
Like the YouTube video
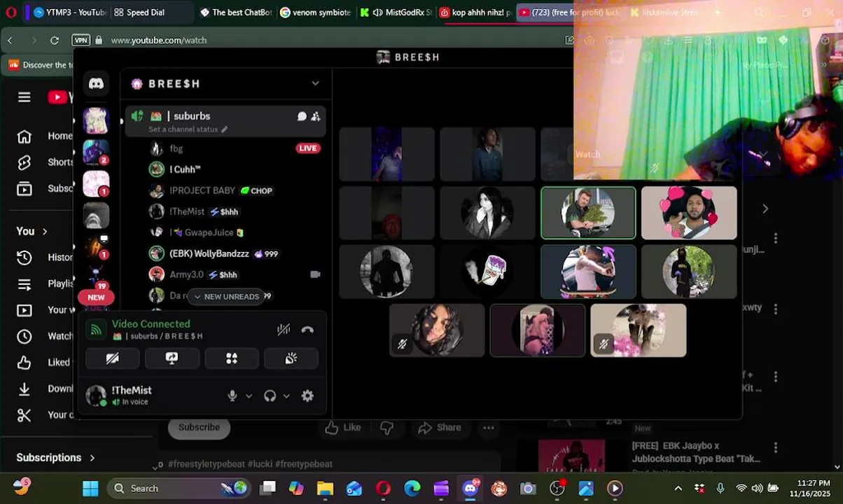tap(343, 428)
